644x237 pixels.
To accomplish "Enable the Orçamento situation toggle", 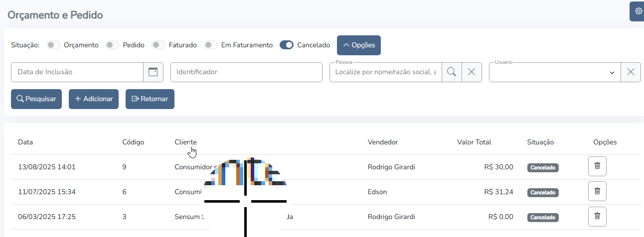I will pyautogui.click(x=53, y=45).
